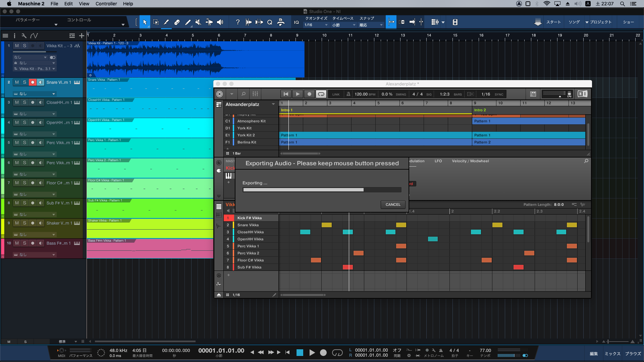644x362 pixels.
Task: Add a new track with plus icon
Action: tap(82, 36)
